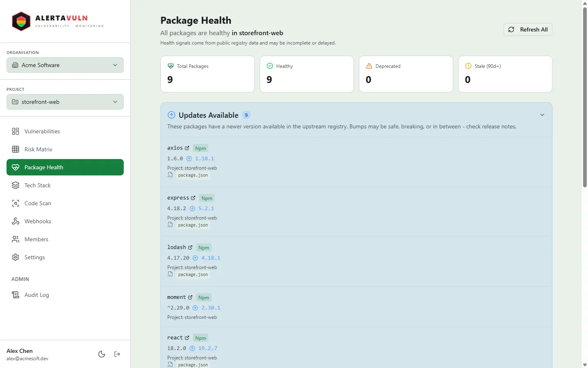
Task: Click the project folder icon
Action: (15, 102)
